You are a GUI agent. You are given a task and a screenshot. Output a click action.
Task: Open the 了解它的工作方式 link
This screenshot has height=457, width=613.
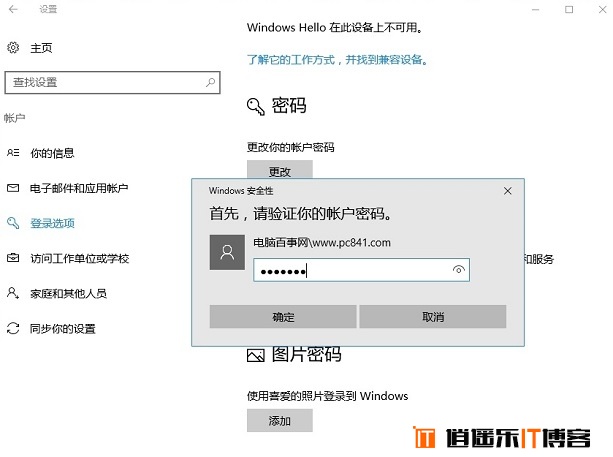[338, 60]
